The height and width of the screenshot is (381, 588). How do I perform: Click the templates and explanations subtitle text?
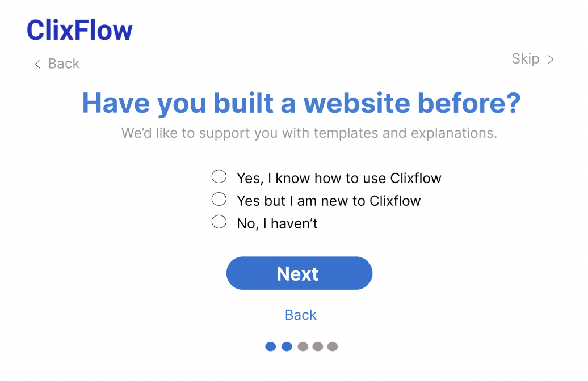[309, 134]
